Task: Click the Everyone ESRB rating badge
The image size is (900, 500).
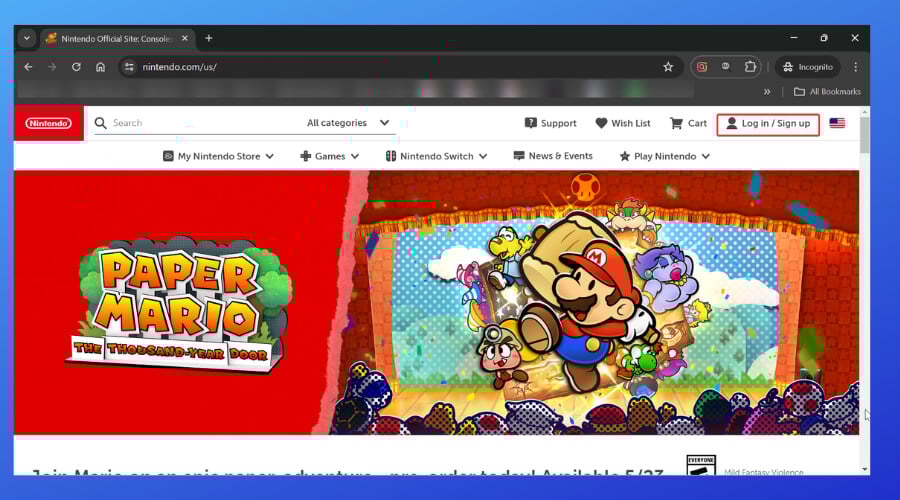Action: tap(701, 466)
